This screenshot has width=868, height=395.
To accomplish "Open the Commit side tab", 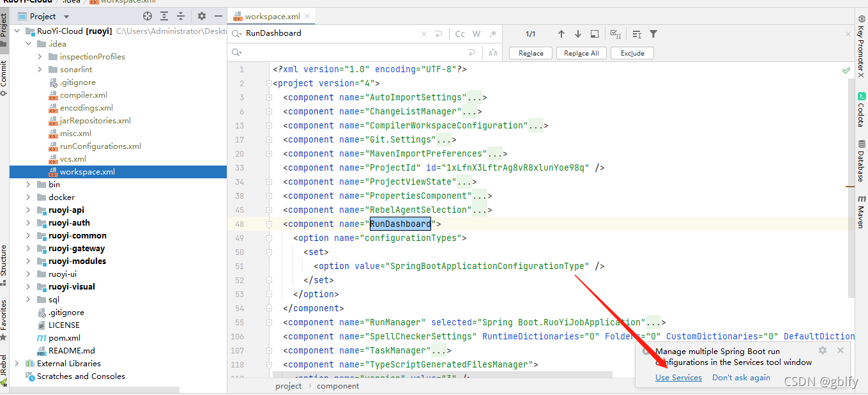I will (x=4, y=79).
